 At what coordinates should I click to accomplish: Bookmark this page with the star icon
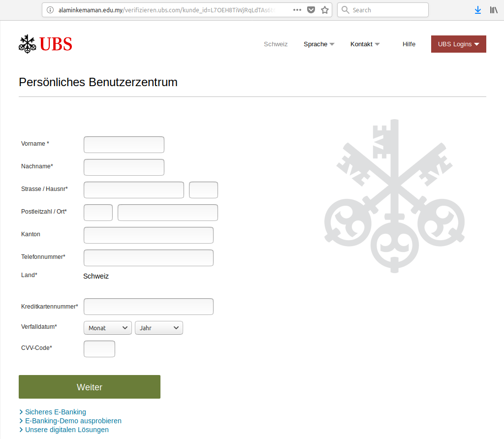[325, 10]
